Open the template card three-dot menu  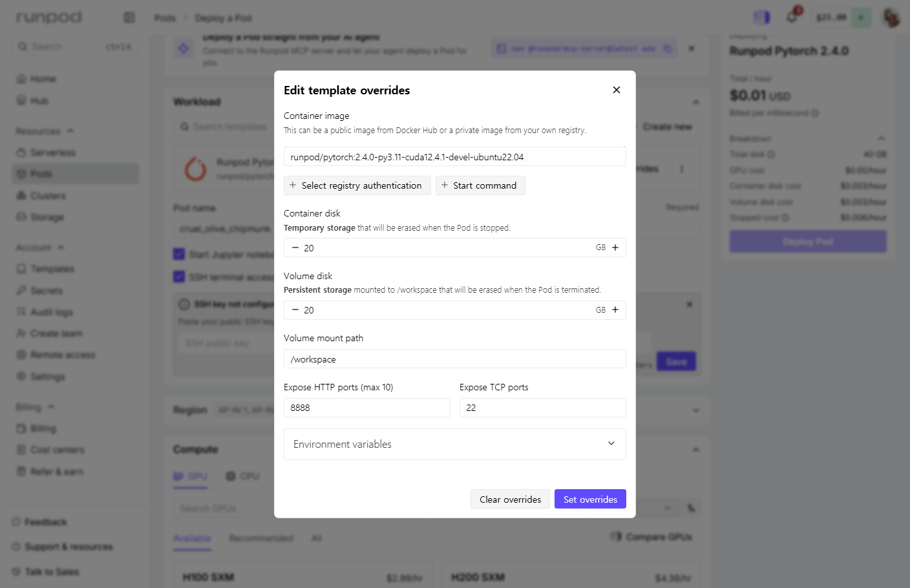(682, 169)
